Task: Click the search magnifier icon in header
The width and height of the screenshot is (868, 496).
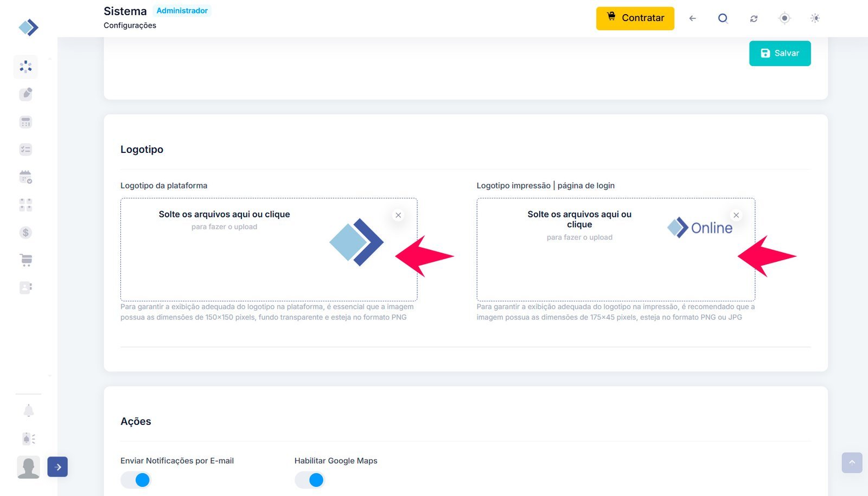Action: 723,18
